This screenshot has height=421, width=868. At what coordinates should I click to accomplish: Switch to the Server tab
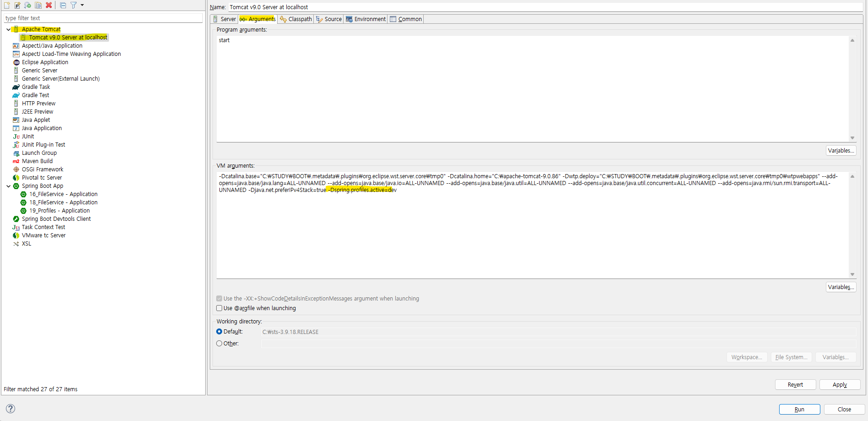click(x=224, y=19)
